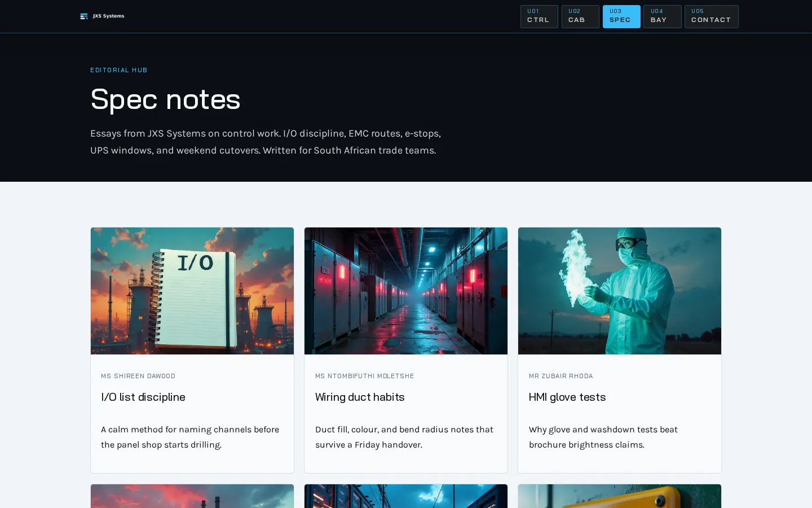The width and height of the screenshot is (812, 508).
Task: Click the EDITORIAL HUB label
Action: point(119,70)
